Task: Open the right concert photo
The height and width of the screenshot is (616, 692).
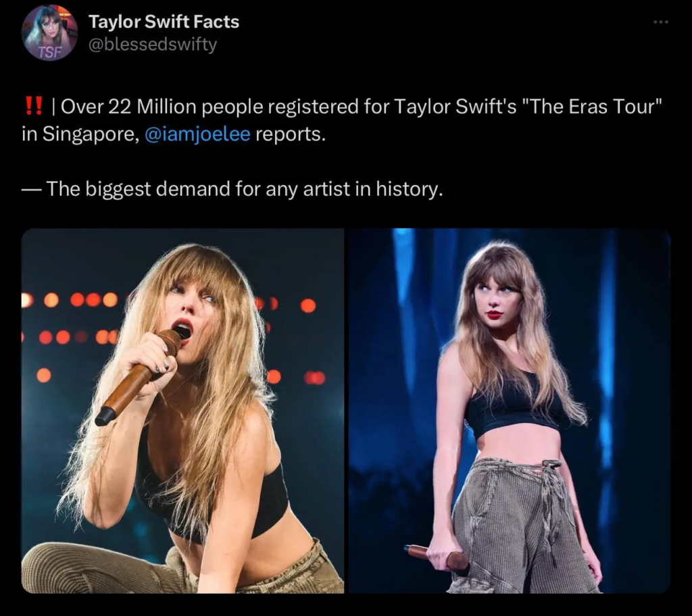Action: tap(509, 411)
